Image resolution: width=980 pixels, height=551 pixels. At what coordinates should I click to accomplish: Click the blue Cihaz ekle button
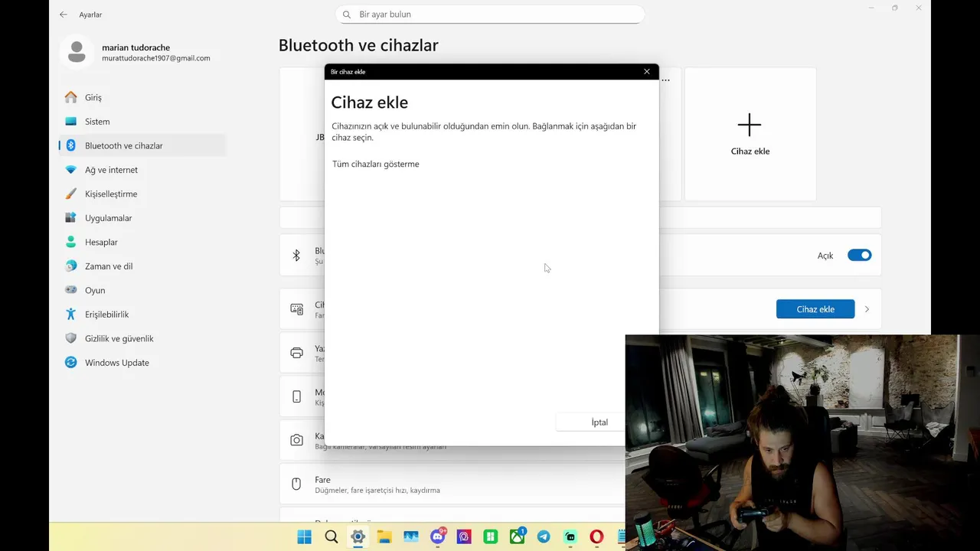tap(815, 309)
